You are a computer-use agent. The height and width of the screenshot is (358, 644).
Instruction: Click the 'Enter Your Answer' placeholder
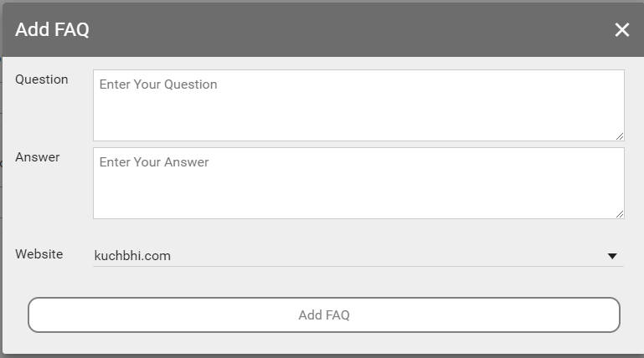[154, 162]
